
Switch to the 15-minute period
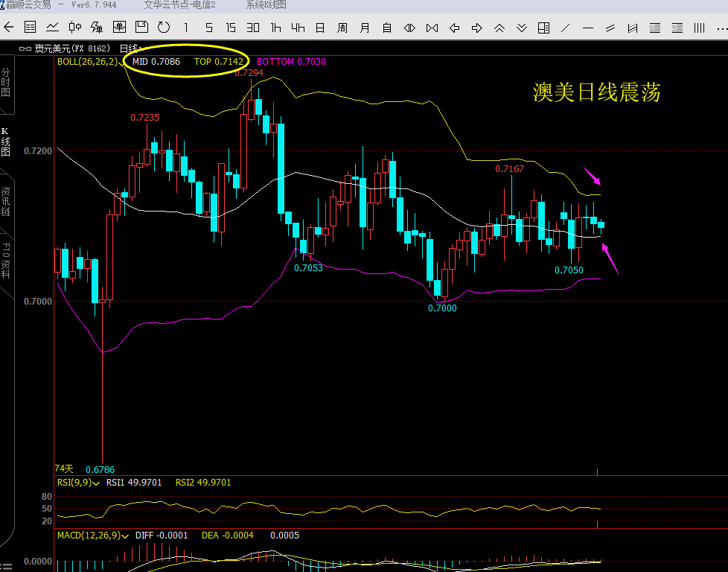pos(231,28)
